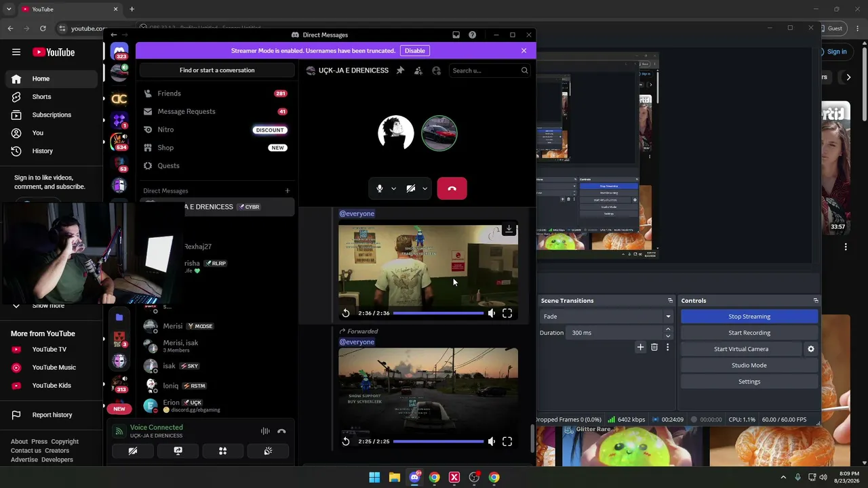Screen dimensions: 868x488
Task: Open Settings in OBS Controls
Action: coord(749,382)
